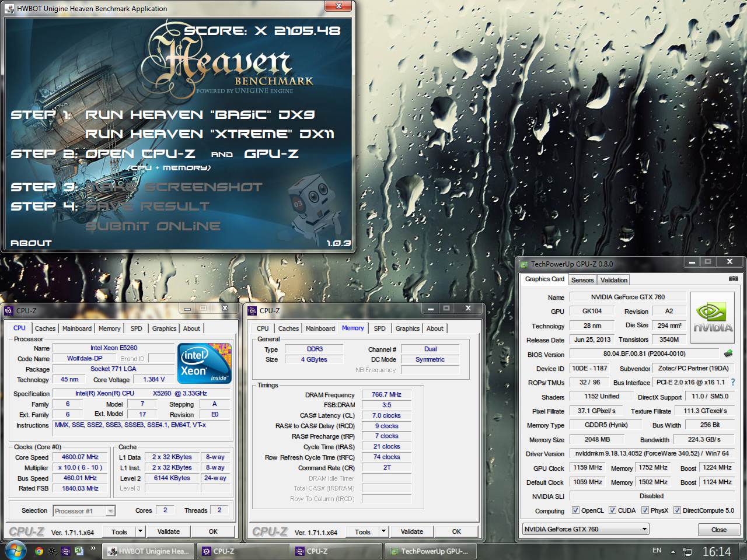This screenshot has width=747, height=560.
Task: Click ABOUT in the HWBOT Heaven window
Action: tap(31, 243)
